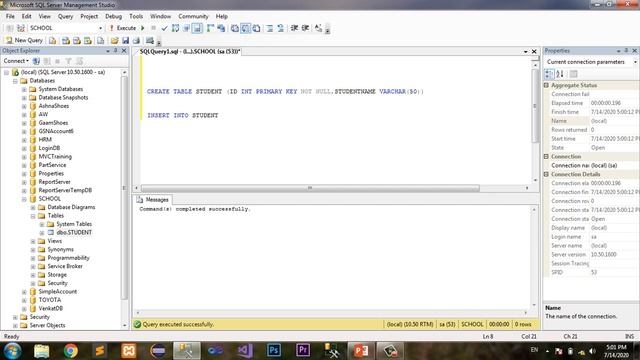
Task: Open Visual Studio from taskbar
Action: (244, 351)
